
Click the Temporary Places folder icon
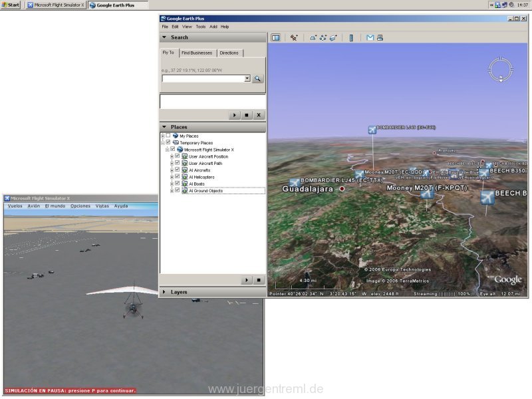click(176, 142)
